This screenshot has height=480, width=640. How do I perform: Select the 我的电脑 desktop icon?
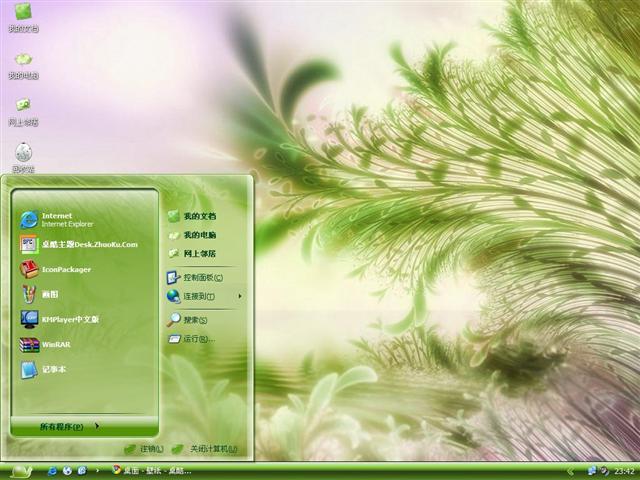pos(23,65)
